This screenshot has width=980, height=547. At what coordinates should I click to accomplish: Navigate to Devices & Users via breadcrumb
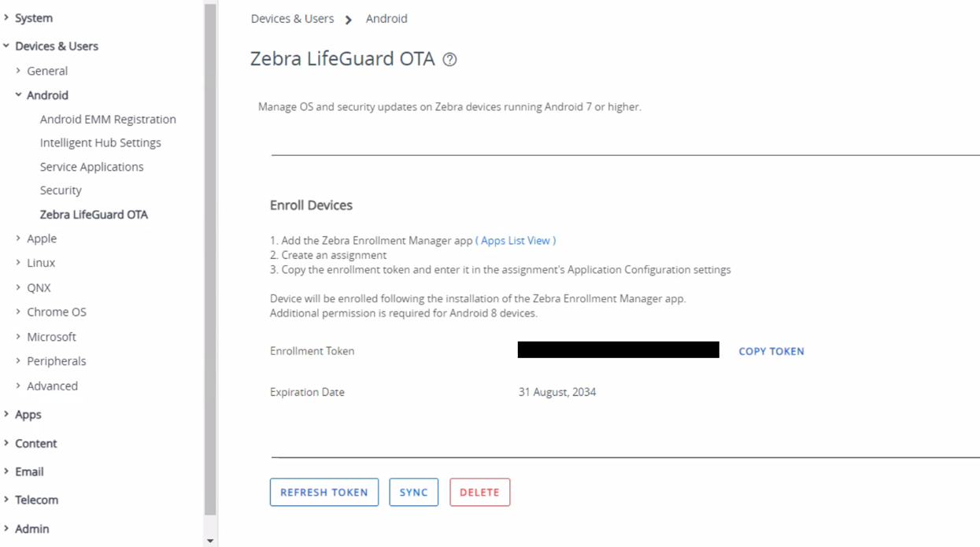click(x=292, y=18)
